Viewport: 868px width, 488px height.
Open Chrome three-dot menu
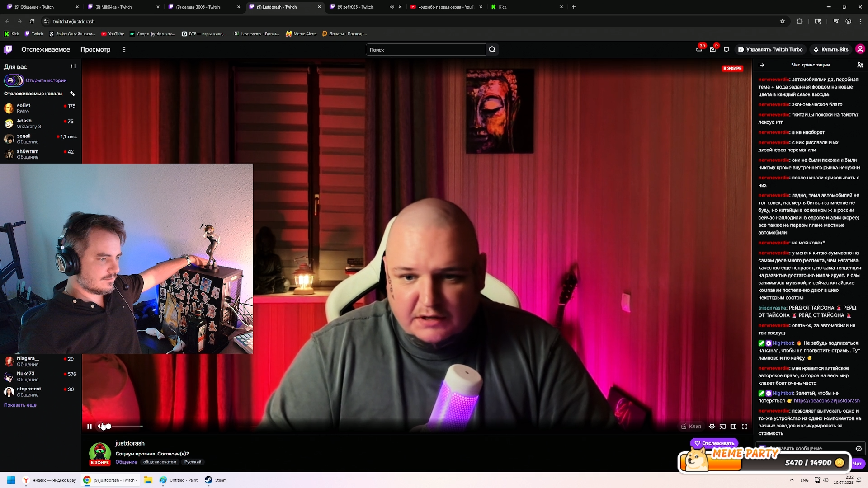860,21
